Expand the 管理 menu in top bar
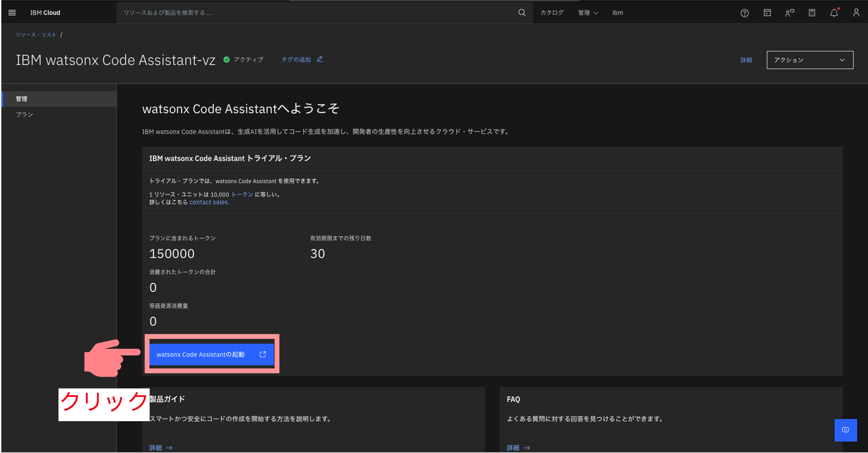This screenshot has height=453, width=868. 588,13
